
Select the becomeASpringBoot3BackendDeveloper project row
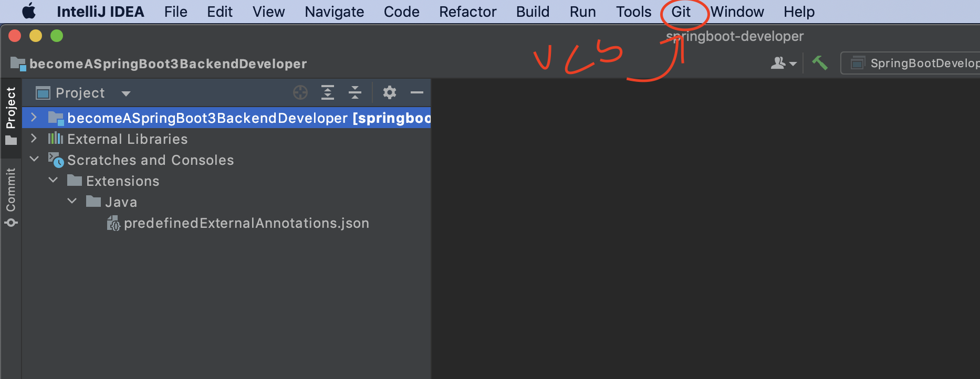click(226, 118)
